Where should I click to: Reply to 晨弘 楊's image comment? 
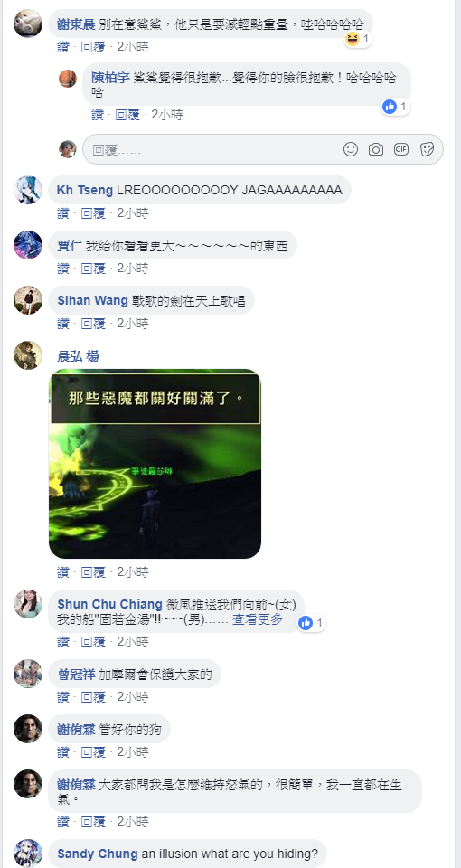[x=93, y=571]
